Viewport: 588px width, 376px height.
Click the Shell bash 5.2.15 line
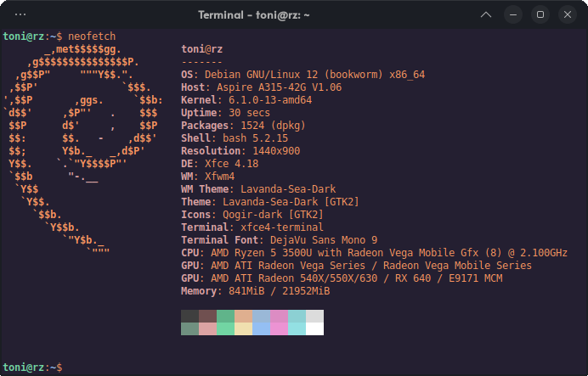235,138
